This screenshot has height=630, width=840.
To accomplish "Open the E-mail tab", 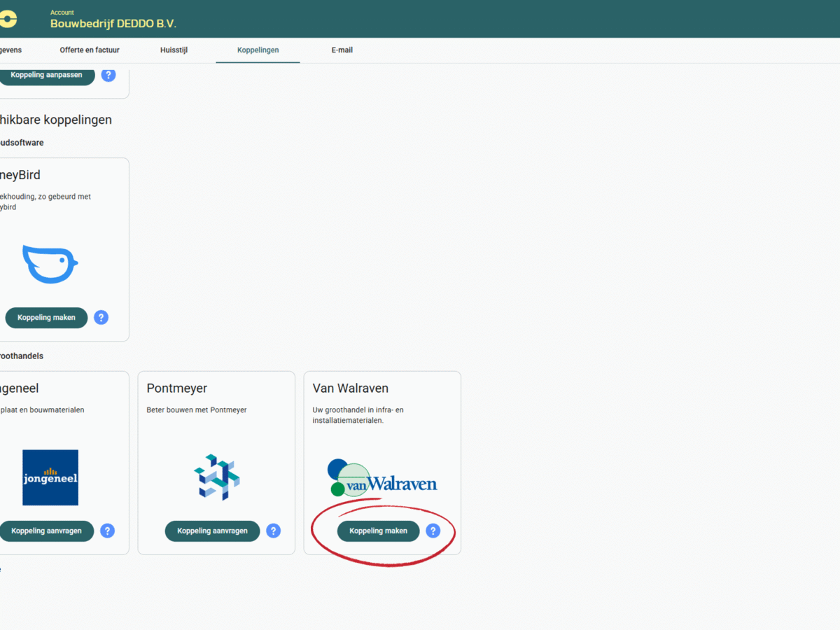I will [x=342, y=50].
